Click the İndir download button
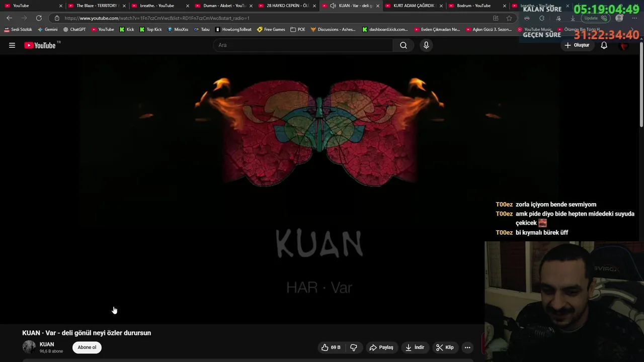Image resolution: width=644 pixels, height=362 pixels. tap(415, 347)
